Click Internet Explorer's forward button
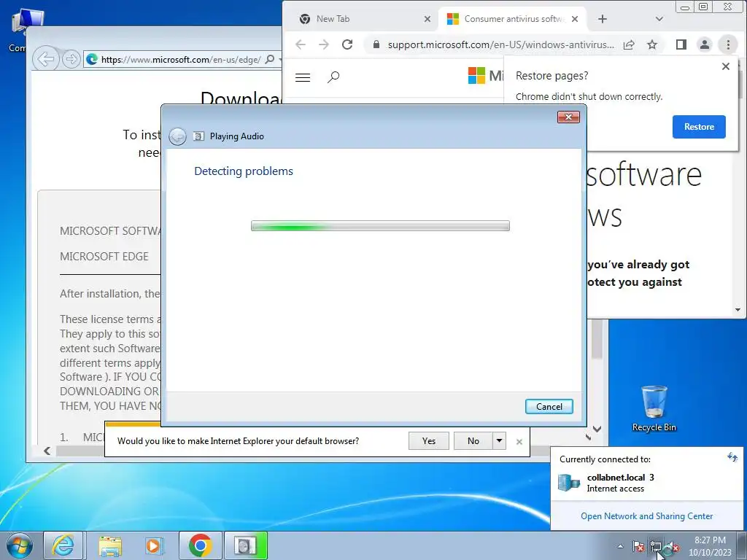Viewport: 747px width, 560px height. click(71, 59)
